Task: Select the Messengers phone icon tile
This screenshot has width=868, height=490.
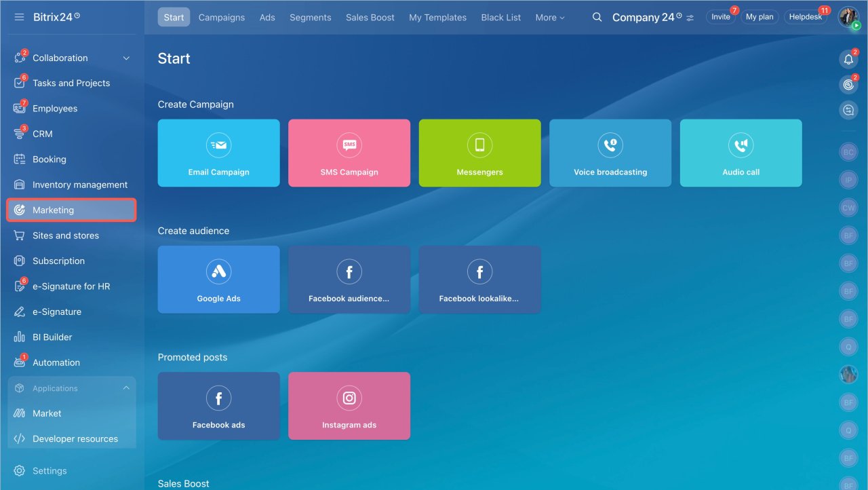Action: pos(479,145)
